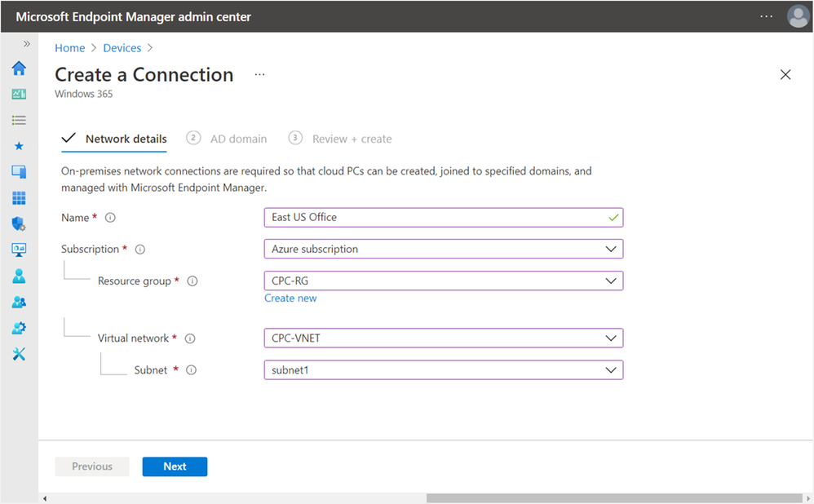Show info tooltip for Name field

point(111,218)
